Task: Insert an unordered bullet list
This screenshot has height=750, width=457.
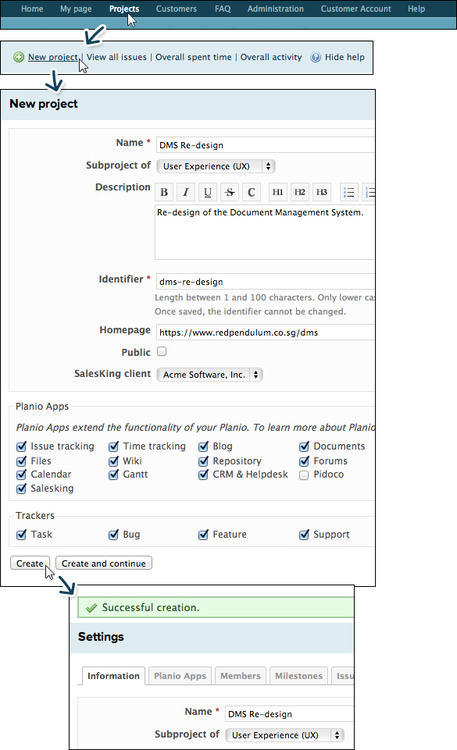Action: click(349, 192)
